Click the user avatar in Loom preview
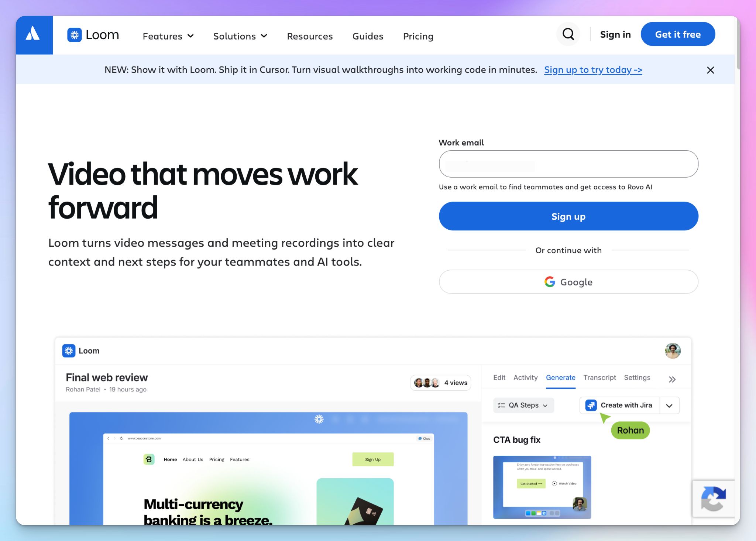This screenshot has width=756, height=541. point(673,350)
